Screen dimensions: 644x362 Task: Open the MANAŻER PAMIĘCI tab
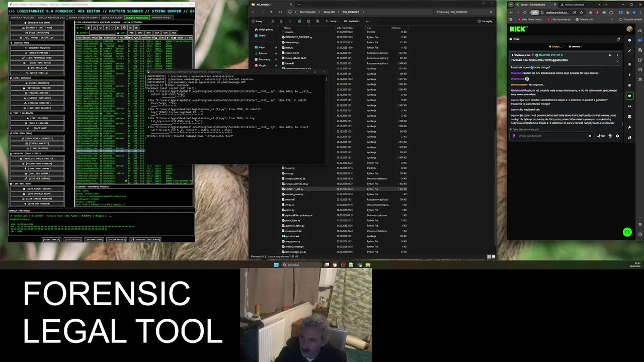[x=162, y=18]
